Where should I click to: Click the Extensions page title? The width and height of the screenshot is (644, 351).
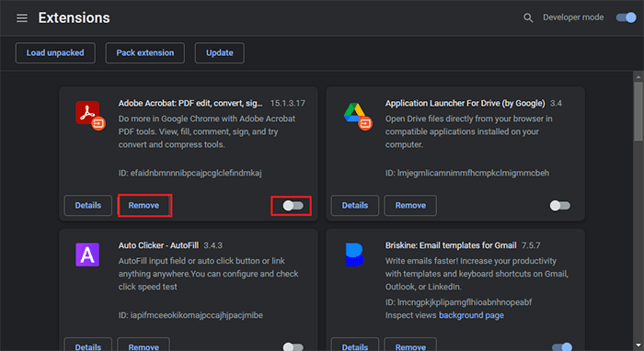tap(74, 18)
